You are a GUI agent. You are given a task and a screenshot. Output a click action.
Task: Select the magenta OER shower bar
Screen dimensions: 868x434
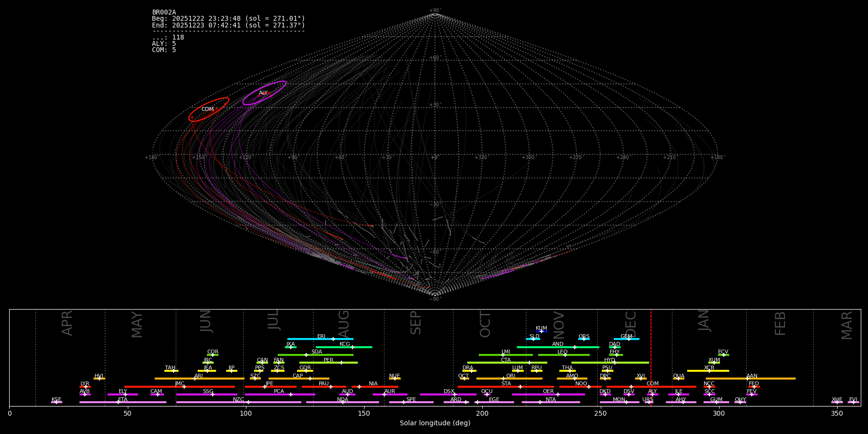point(548,394)
